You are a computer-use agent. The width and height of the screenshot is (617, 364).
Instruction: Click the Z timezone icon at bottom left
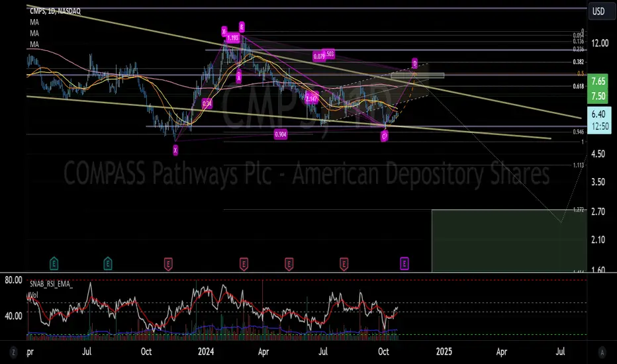[13, 352]
